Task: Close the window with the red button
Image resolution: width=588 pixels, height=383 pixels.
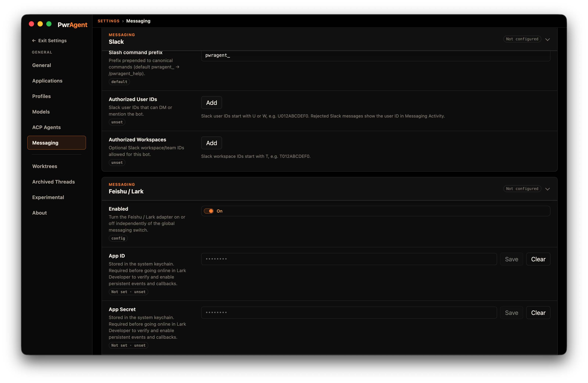Action: [x=31, y=24]
